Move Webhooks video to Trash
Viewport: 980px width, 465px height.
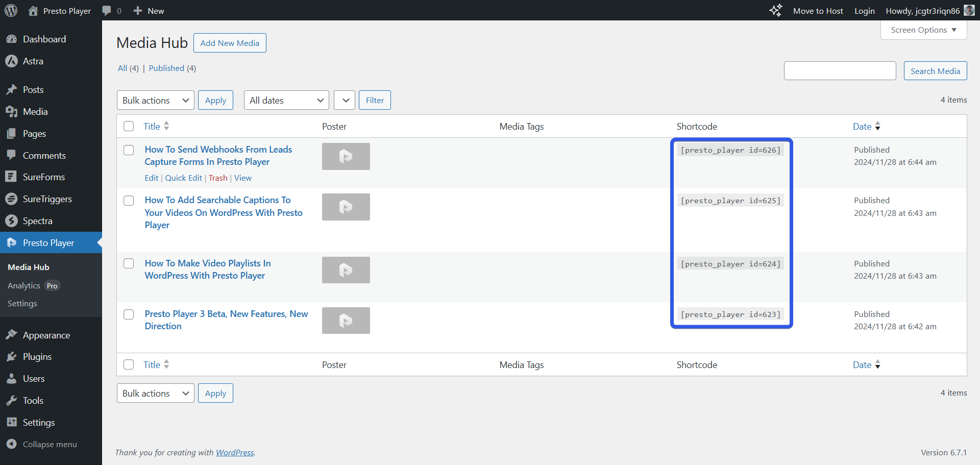pyautogui.click(x=218, y=178)
